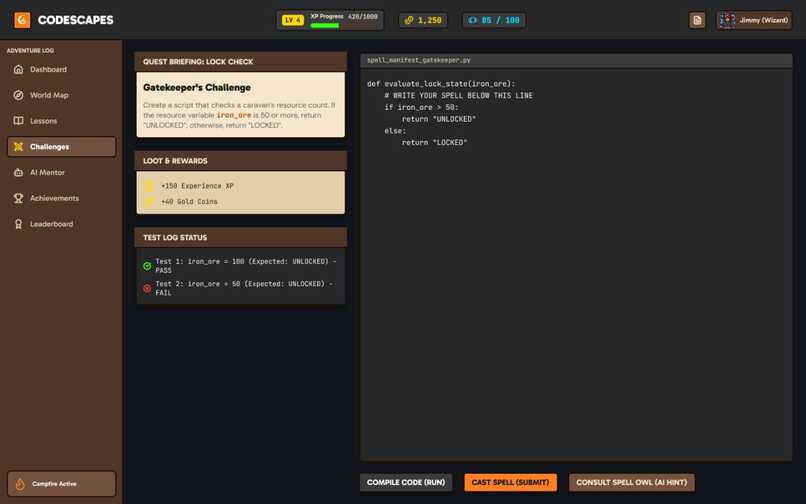Click the gold coins icon in header
This screenshot has height=504, width=806.
pos(409,21)
